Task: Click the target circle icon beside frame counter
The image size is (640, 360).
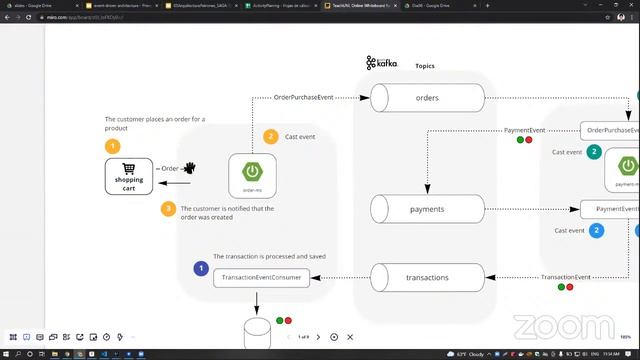Action: (x=334, y=337)
